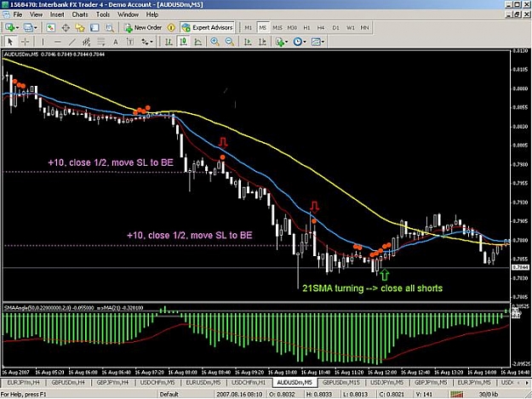Viewport: 532px width, 399px height.
Task: Toggle the Expert Advisors button
Action: [x=208, y=28]
